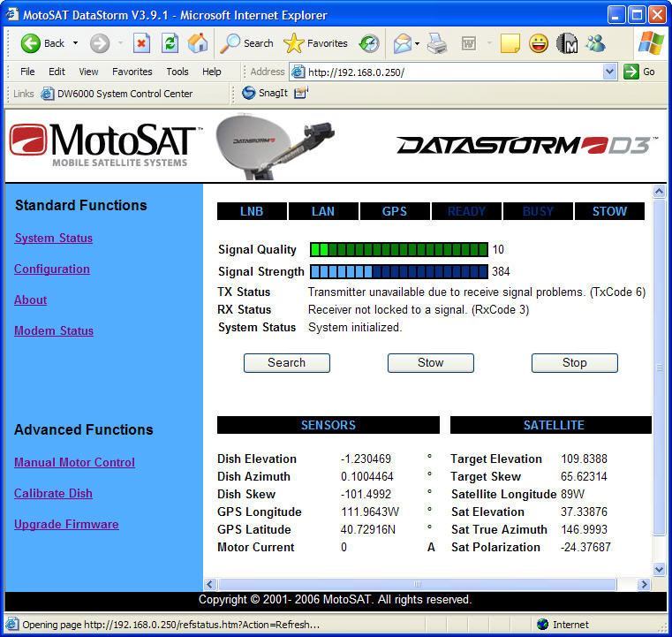Stop page loading with the red X icon
Image resolution: width=672 pixels, height=637 pixels.
[141, 43]
